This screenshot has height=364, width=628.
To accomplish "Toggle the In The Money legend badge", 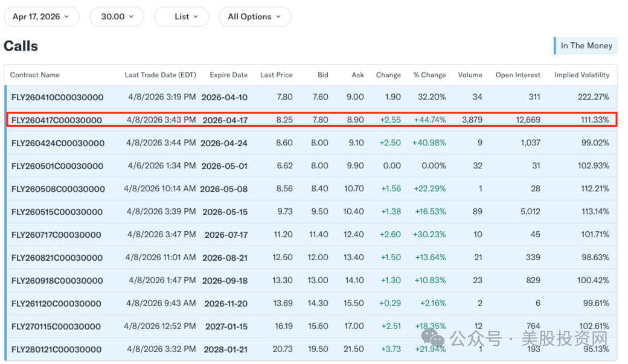I will pos(586,46).
